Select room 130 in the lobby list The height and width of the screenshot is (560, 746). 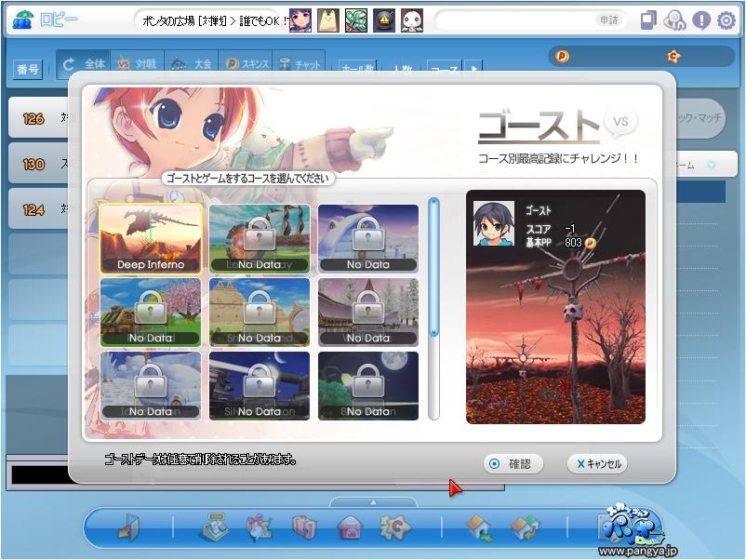pyautogui.click(x=39, y=164)
